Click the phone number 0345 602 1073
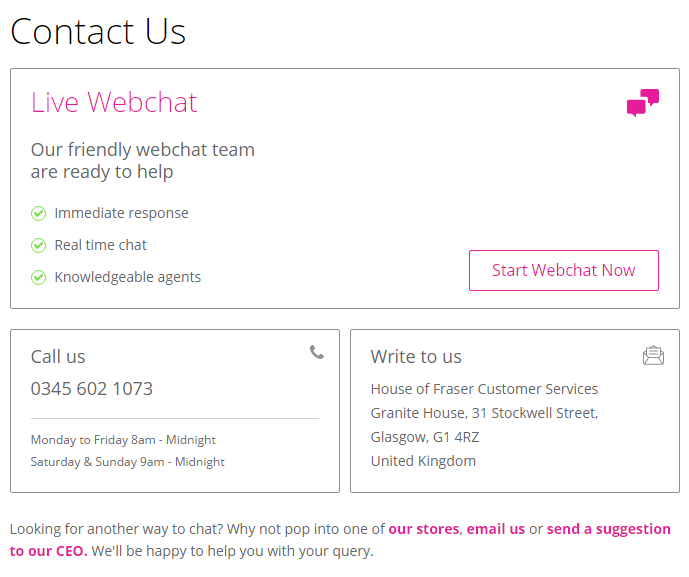 pyautogui.click(x=92, y=389)
